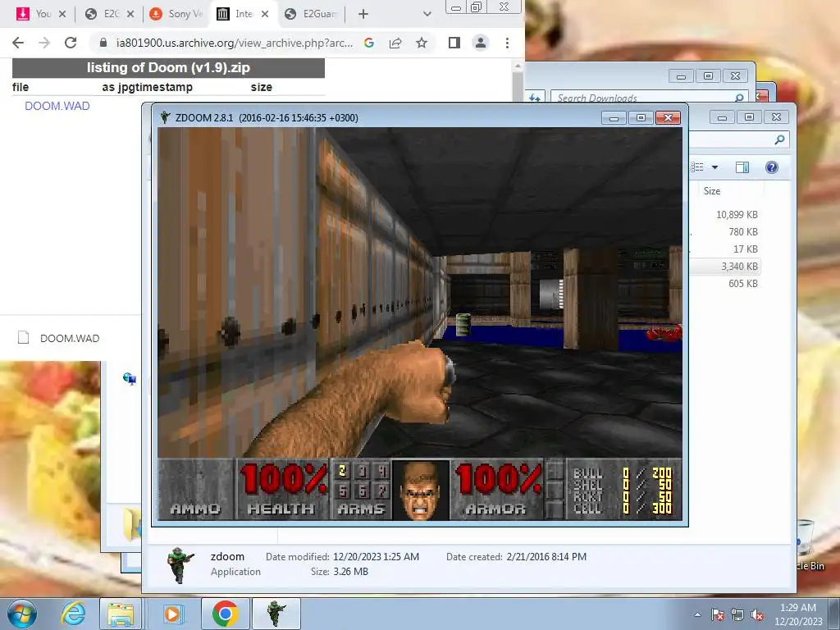Viewport: 840px width, 630px height.
Task: Open a new Chrome tab
Action: pos(363,15)
